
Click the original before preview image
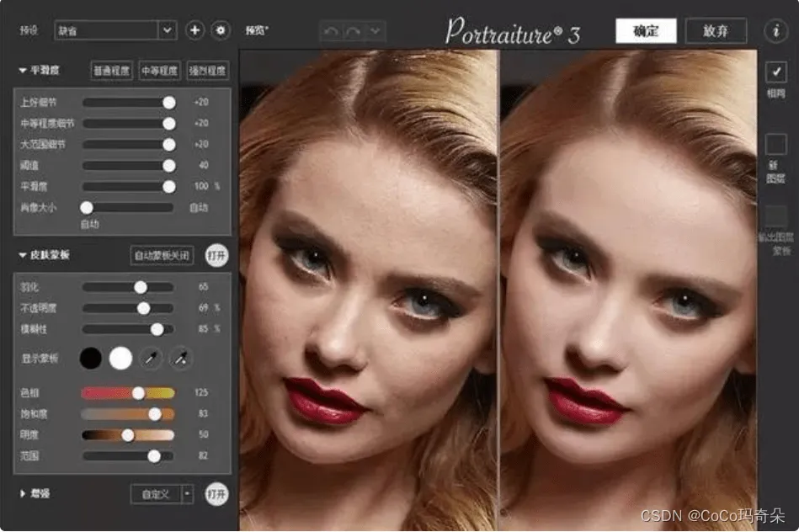click(368, 290)
